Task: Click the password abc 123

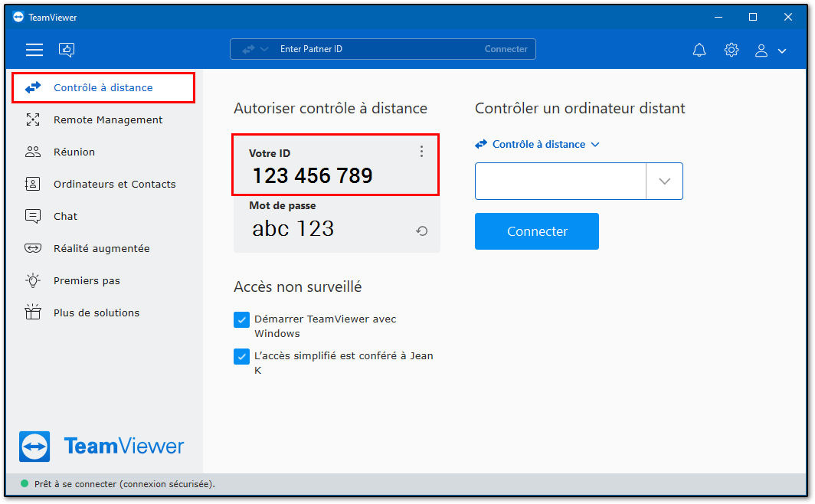Action: pos(293,228)
